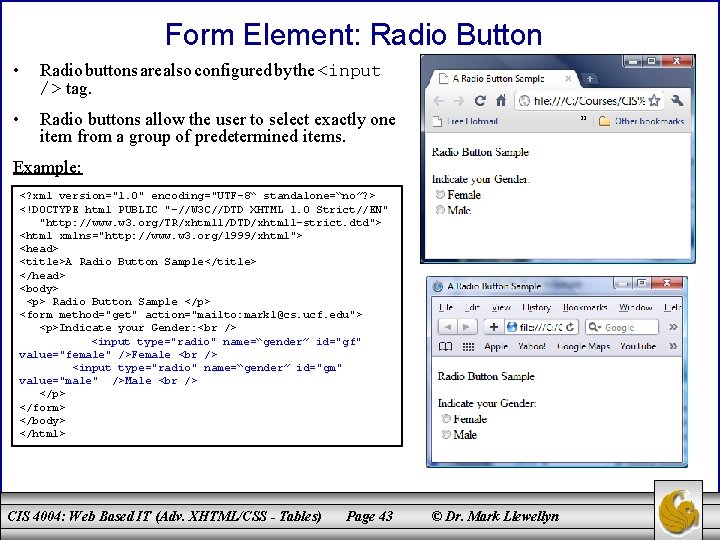
Task: Click 'Indicate your Gender:' text in Safari page
Action: click(487, 403)
